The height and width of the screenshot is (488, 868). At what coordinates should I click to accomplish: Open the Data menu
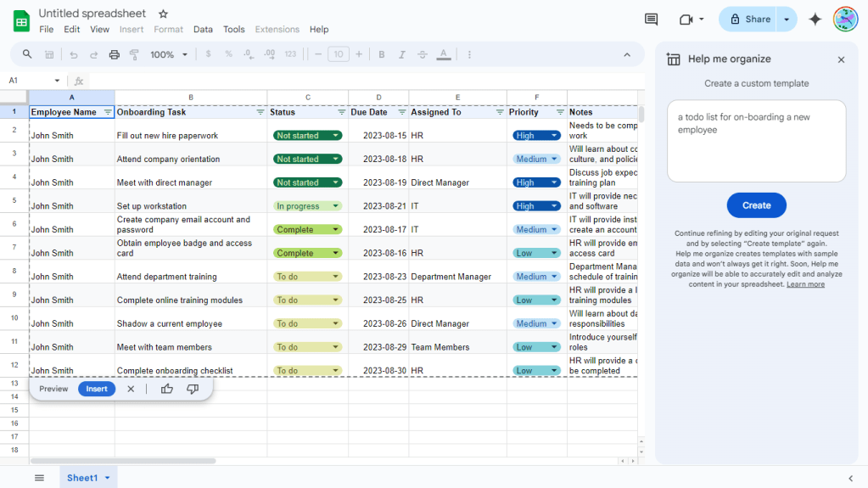[x=203, y=30]
